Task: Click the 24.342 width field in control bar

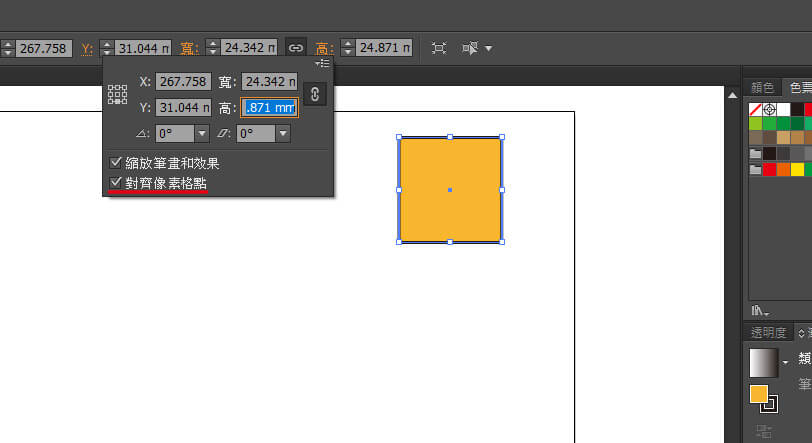Action: pyautogui.click(x=249, y=48)
